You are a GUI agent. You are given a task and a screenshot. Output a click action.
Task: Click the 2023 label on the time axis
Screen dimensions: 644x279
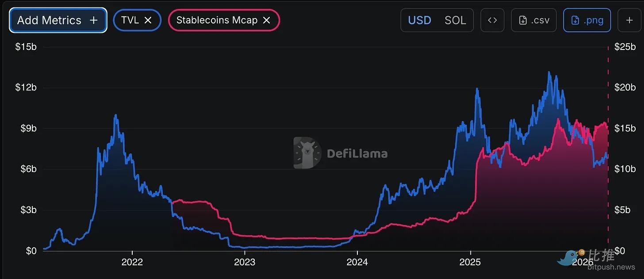[x=245, y=262]
